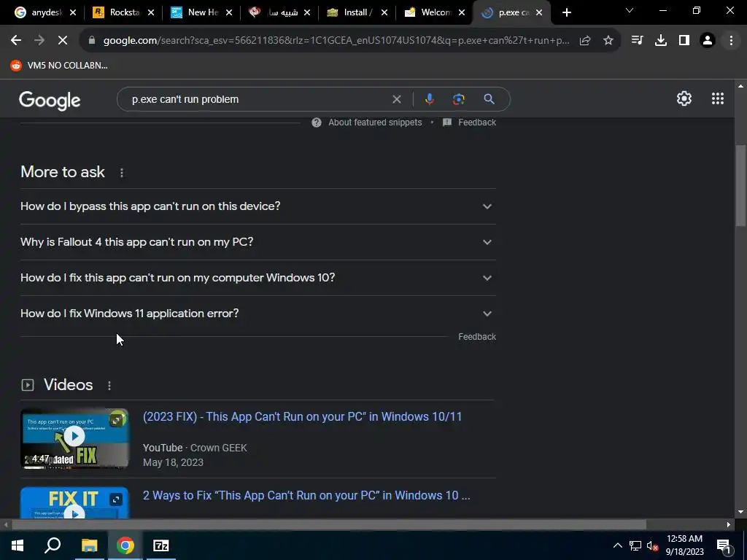Click the forward navigation arrow
747x560 pixels.
pos(39,41)
